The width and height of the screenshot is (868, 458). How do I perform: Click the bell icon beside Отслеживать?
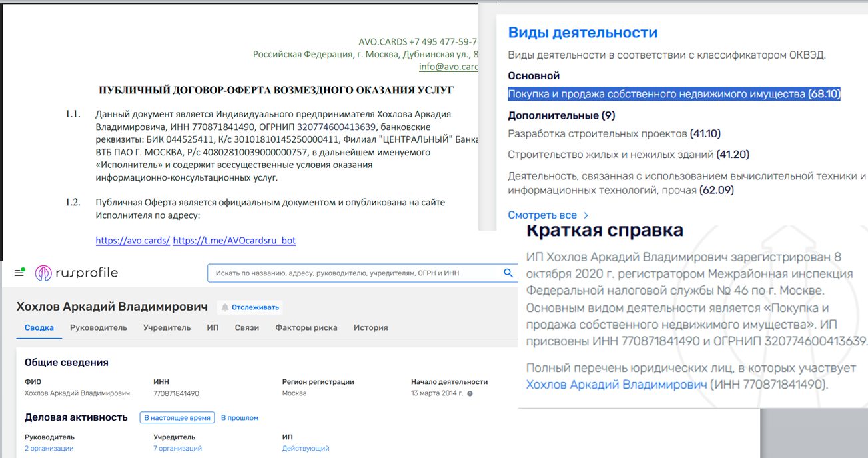[x=225, y=307]
